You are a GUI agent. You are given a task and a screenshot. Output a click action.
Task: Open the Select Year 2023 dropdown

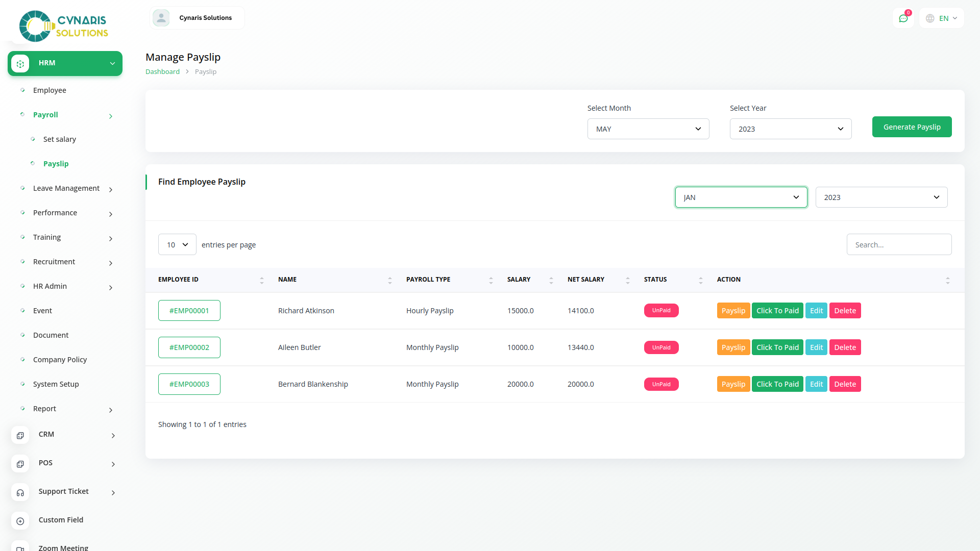pos(790,129)
